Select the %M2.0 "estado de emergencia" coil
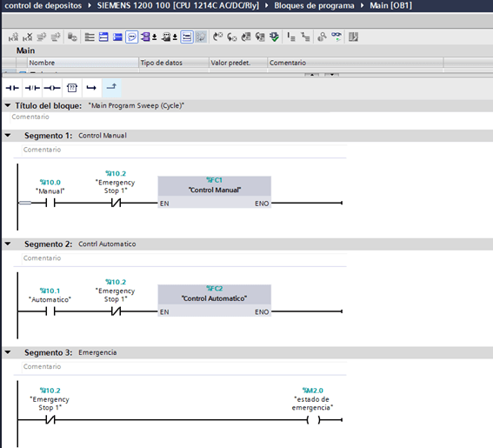Image resolution: width=493 pixels, height=448 pixels. coord(314,419)
